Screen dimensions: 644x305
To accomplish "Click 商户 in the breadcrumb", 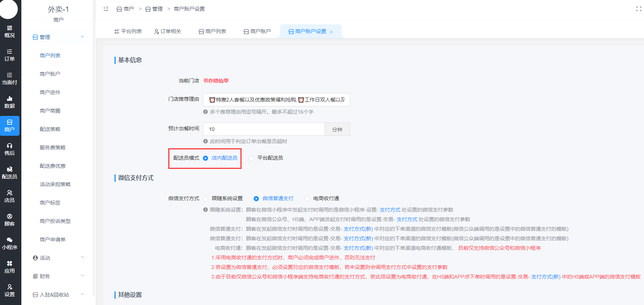I will point(125,9).
